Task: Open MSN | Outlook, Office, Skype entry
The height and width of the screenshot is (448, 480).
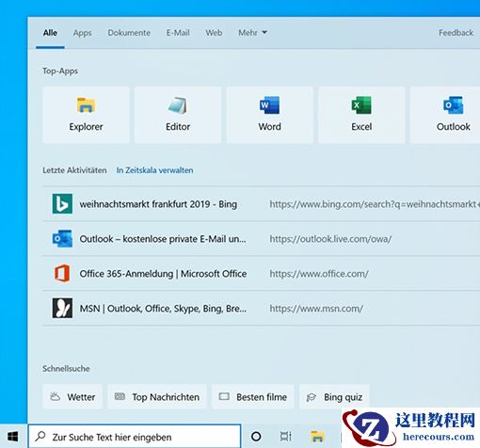Action: coord(262,309)
